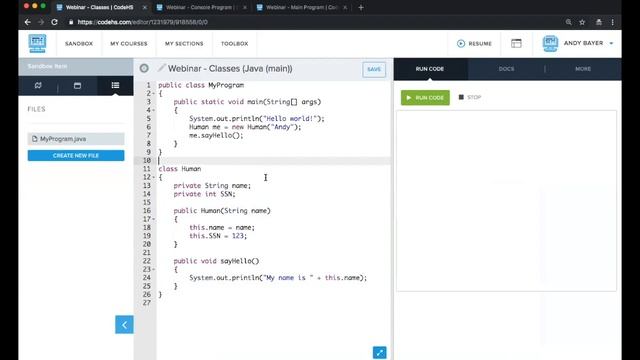Bookmark page with star icon

click(x=582, y=22)
